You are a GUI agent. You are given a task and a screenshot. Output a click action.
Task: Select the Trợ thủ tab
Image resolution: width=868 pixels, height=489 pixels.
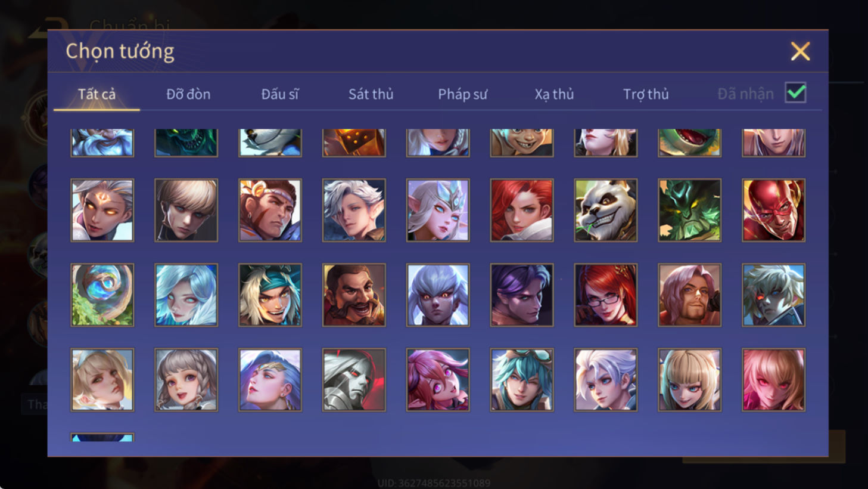646,94
